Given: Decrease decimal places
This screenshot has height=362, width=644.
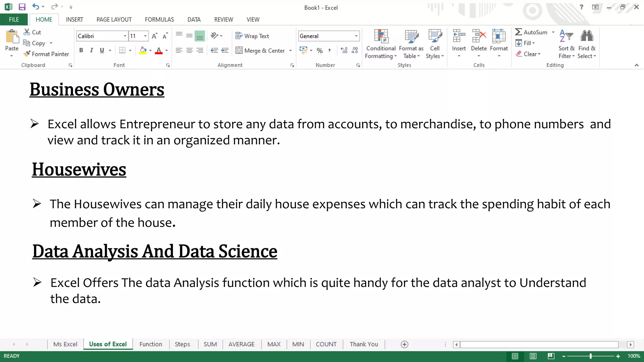Looking at the screenshot, I should (355, 50).
